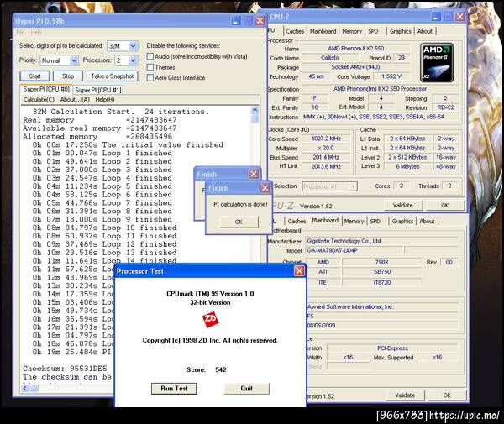Close the Hyper PI window

click(x=260, y=21)
